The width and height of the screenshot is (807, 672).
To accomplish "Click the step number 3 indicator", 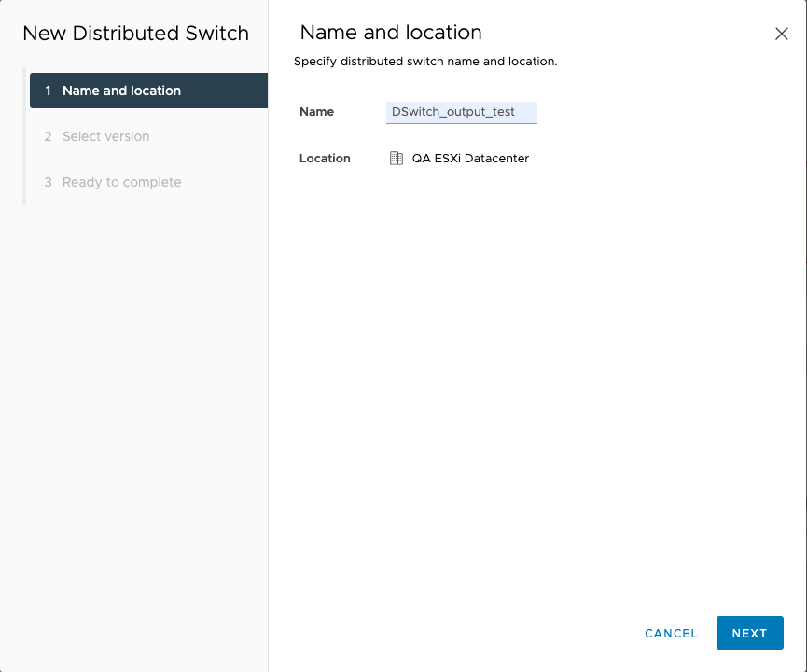I will tap(47, 182).
